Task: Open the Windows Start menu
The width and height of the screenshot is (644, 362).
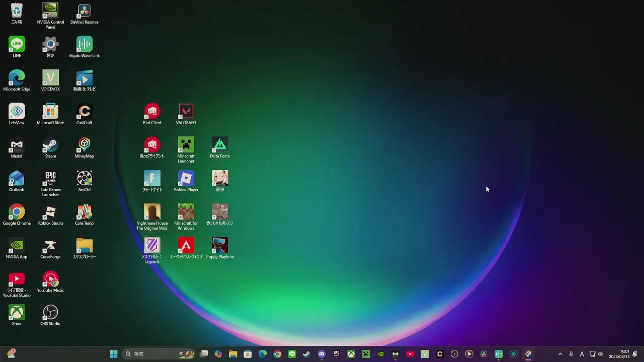Action: coord(114,354)
